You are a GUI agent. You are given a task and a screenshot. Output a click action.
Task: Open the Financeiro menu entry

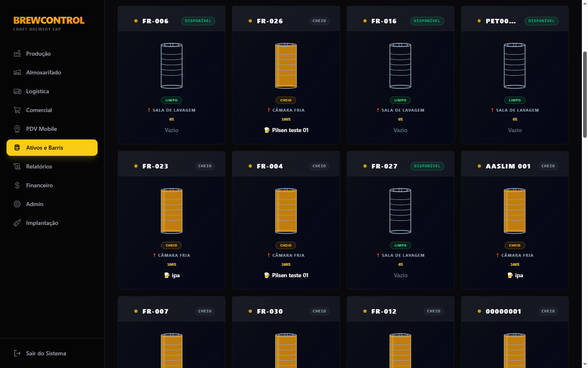52,185
